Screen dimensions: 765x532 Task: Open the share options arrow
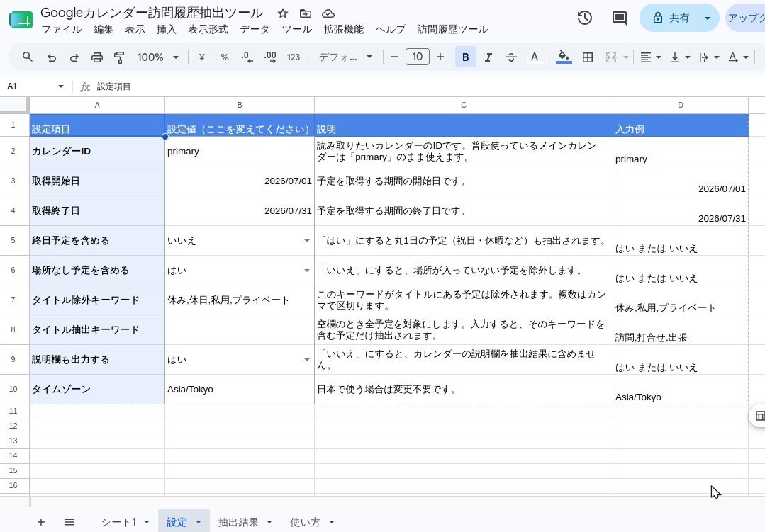point(708,18)
